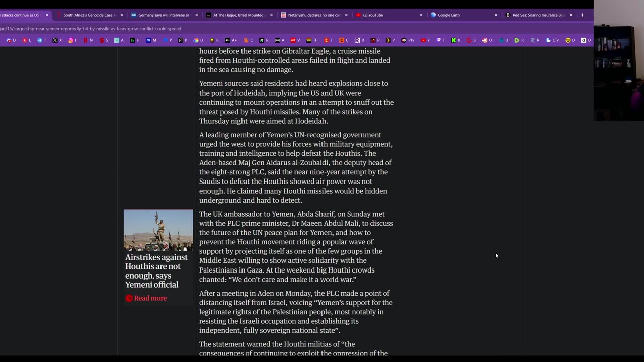Open the Netflix N bookmark
Screen dimensions: 644x362
(x=88, y=40)
